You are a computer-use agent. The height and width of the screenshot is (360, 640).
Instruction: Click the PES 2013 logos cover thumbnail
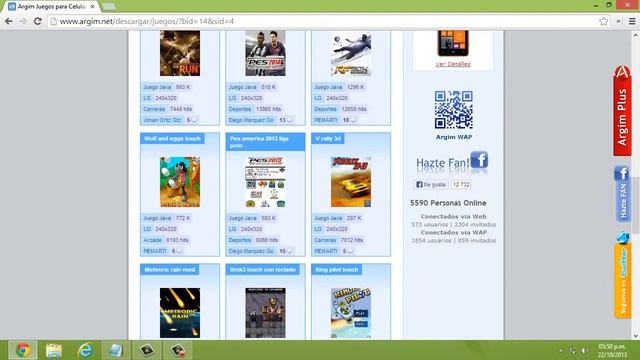click(265, 182)
